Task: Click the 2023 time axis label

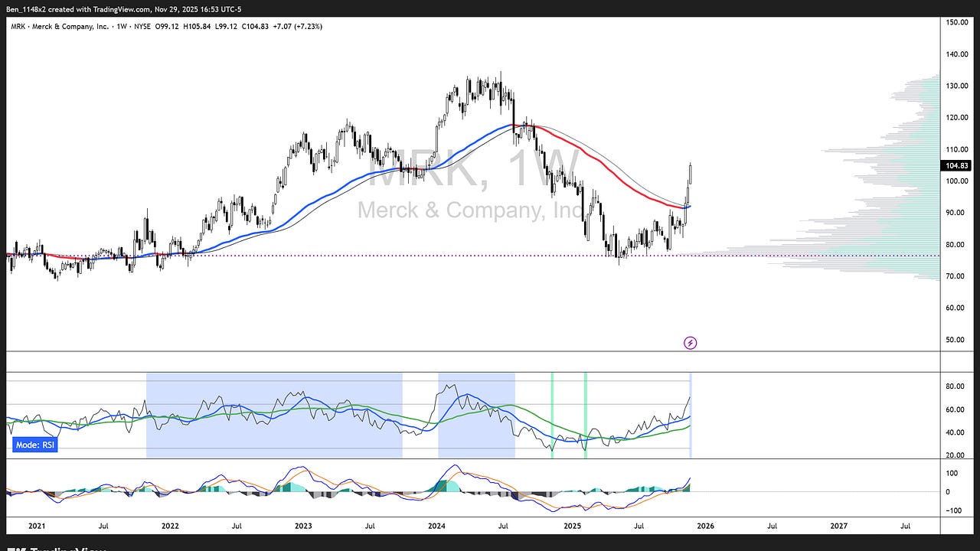Action: click(303, 526)
